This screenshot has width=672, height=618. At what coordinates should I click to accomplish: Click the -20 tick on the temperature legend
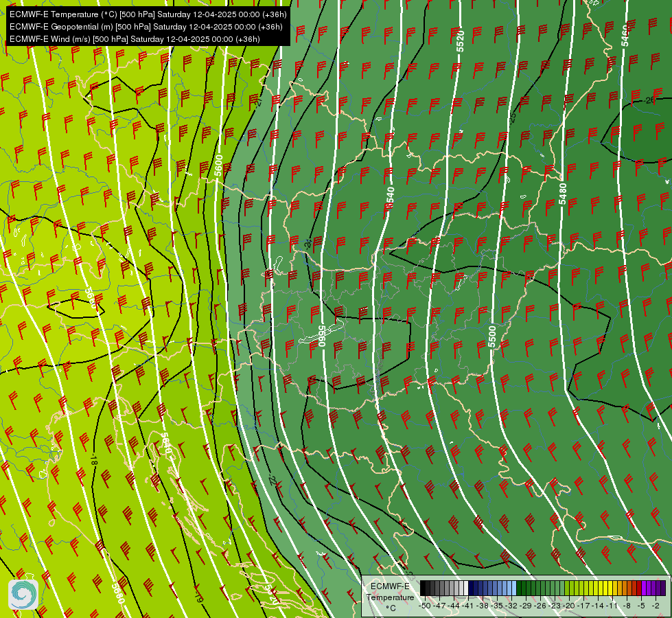click(569, 606)
